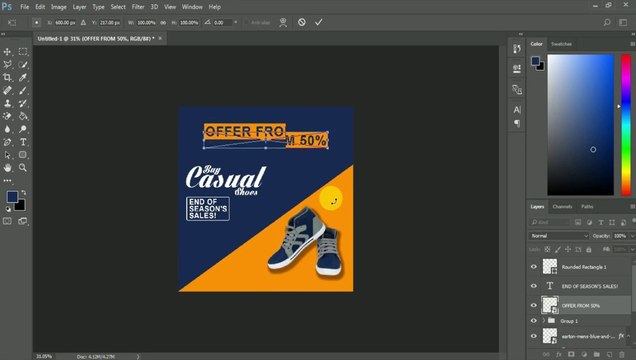Reset default foreground and background colors
Viewport: 636px width, 360px height.
click(8, 209)
